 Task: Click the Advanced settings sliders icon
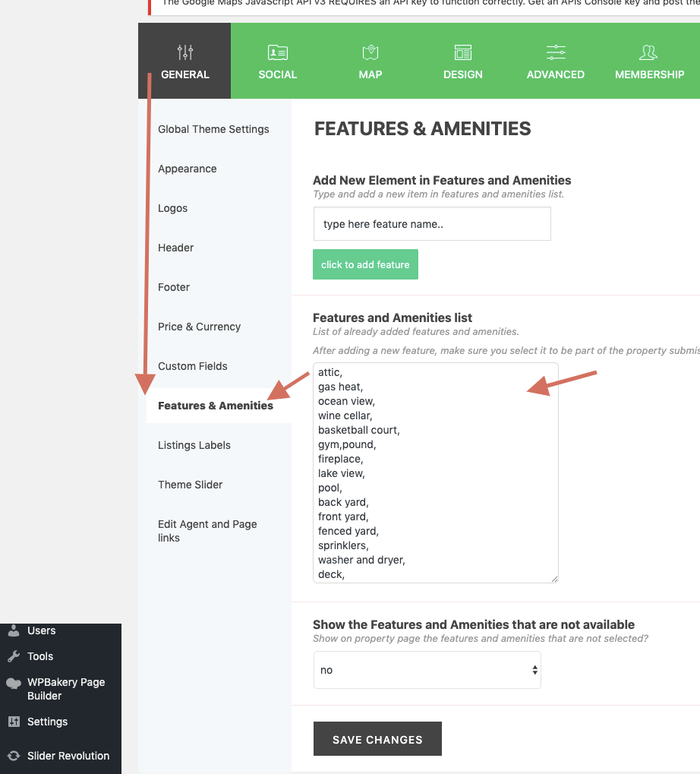[556, 52]
